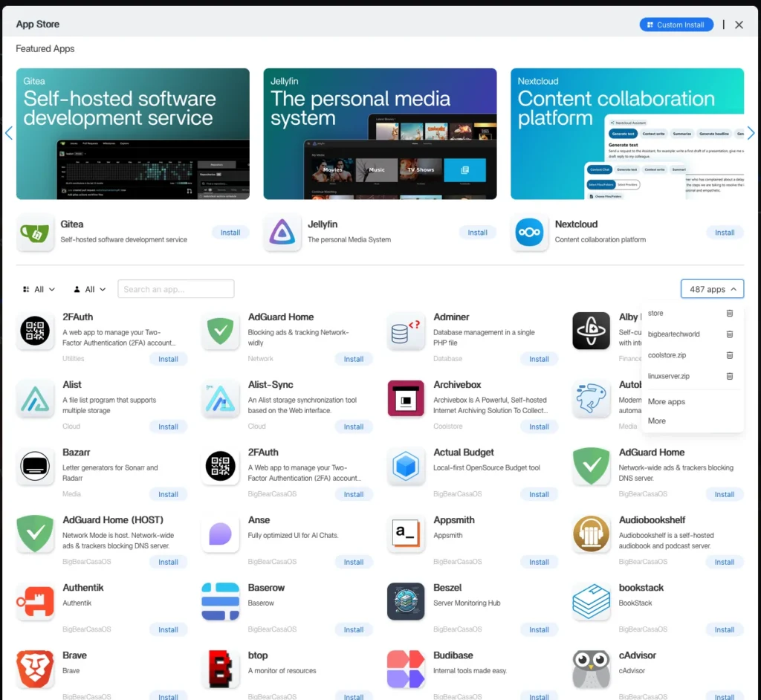Open the Adminer database app icon
This screenshot has height=700, width=761.
tap(406, 331)
